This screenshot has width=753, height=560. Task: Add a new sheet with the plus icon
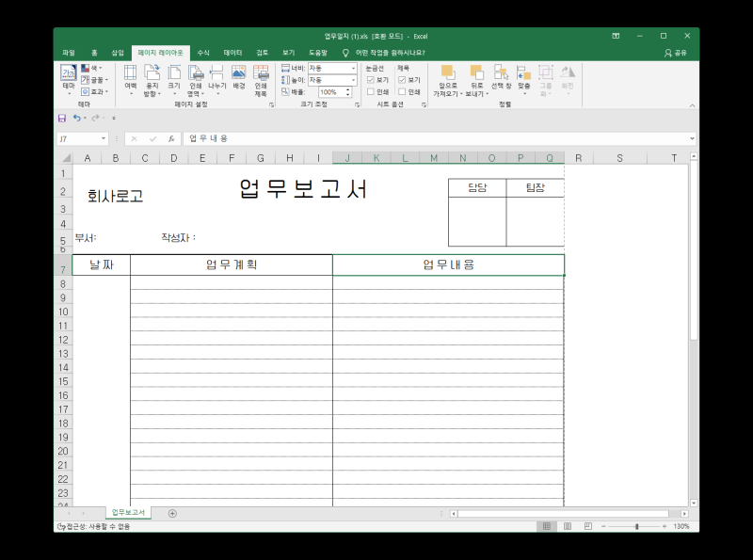pyautogui.click(x=172, y=514)
